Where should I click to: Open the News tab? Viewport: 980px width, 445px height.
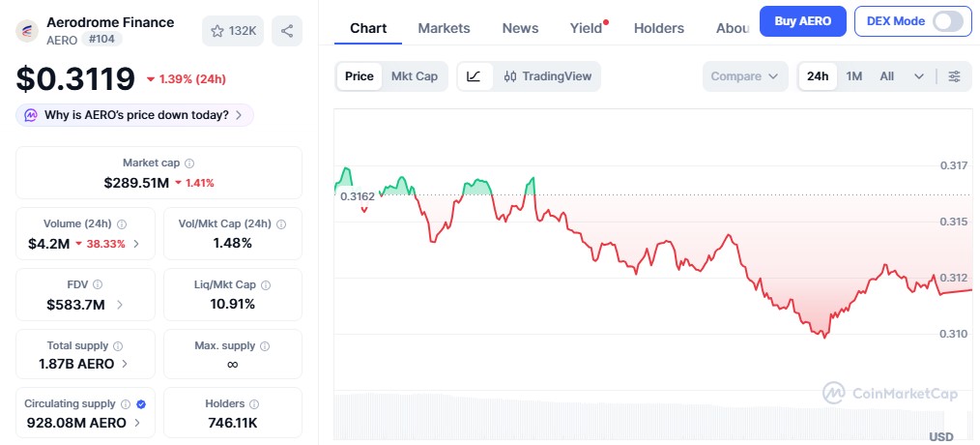(x=520, y=28)
